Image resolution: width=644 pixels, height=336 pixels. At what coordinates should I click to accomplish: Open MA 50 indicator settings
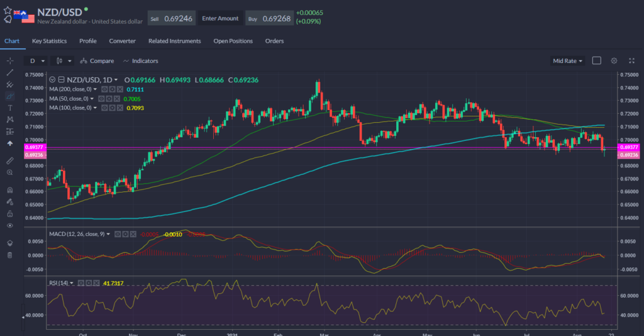coord(109,99)
